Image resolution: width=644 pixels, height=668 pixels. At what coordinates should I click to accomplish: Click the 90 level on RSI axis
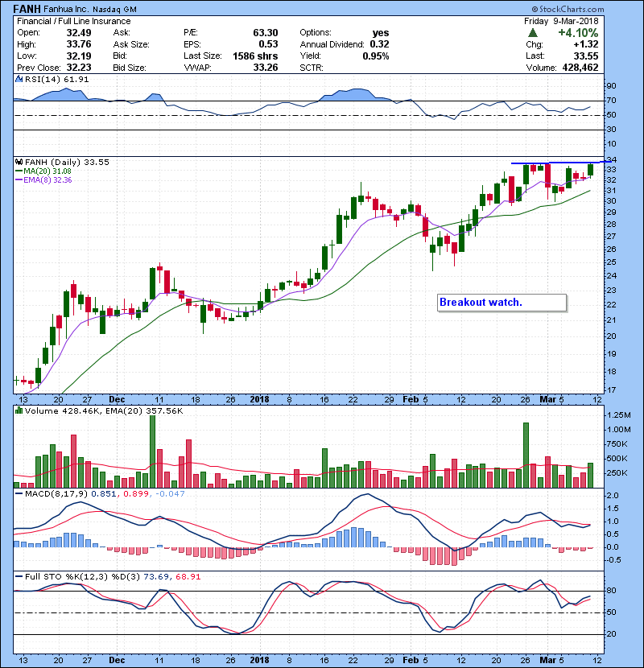[x=611, y=86]
